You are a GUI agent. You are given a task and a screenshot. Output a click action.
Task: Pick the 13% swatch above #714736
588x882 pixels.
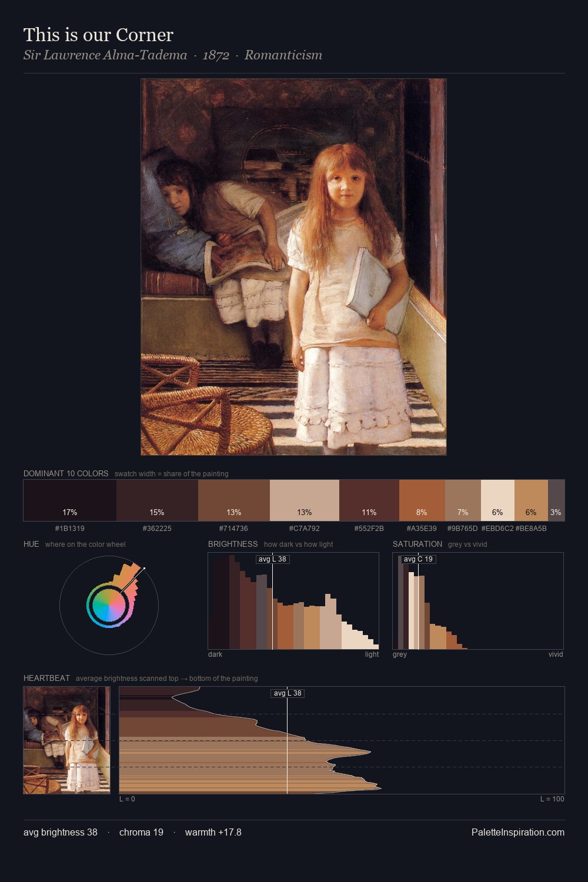click(234, 500)
